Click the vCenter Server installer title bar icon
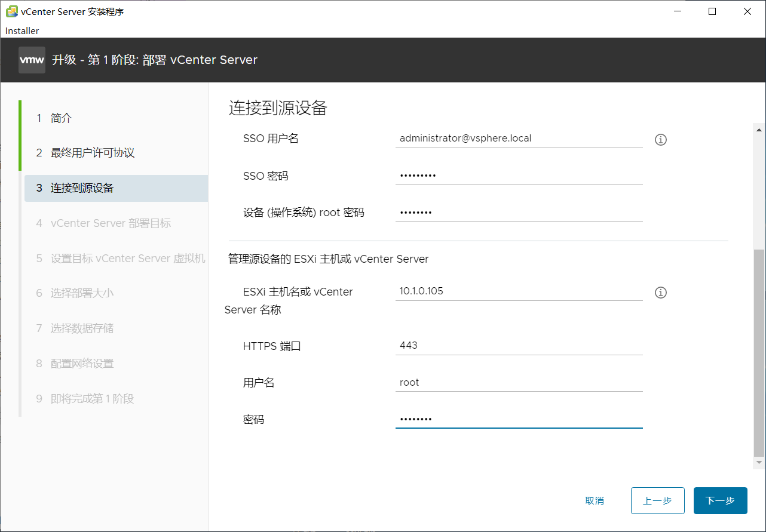Viewport: 766px width, 532px height. [x=11, y=11]
